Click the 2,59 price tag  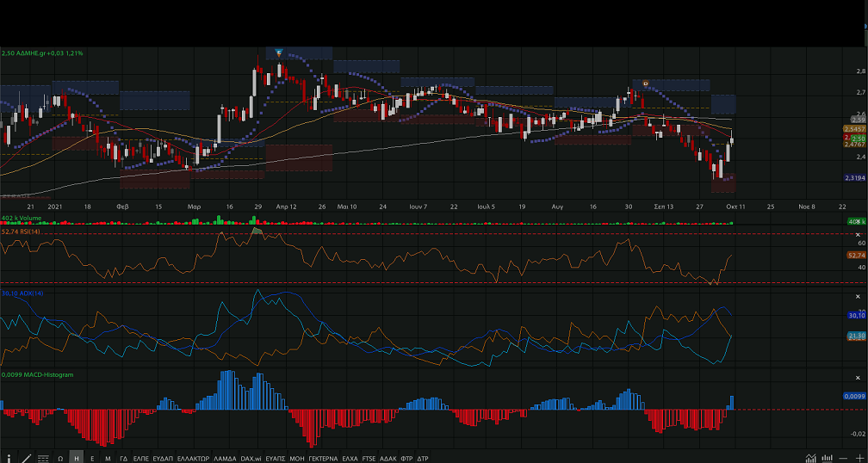click(x=858, y=120)
